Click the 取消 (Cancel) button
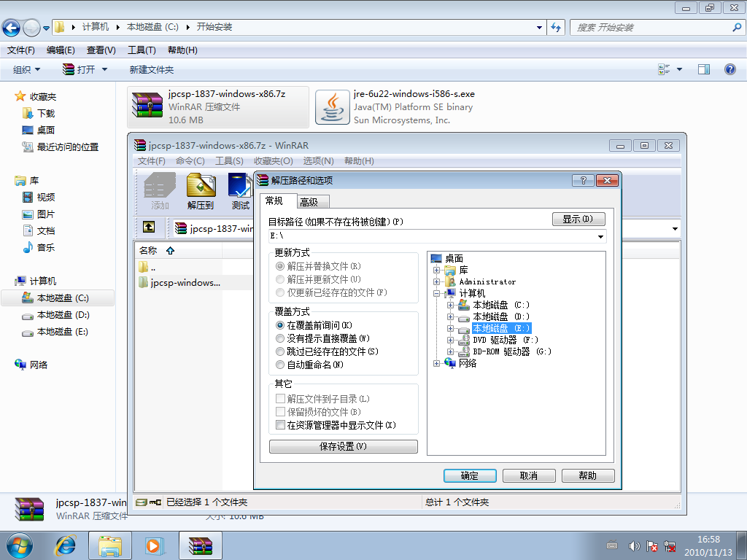The height and width of the screenshot is (560, 747). pos(529,475)
